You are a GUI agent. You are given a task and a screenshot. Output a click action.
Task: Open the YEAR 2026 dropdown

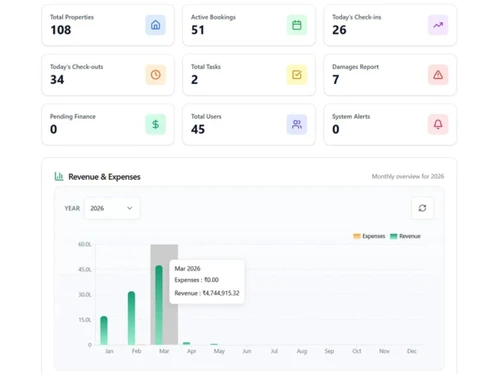112,208
